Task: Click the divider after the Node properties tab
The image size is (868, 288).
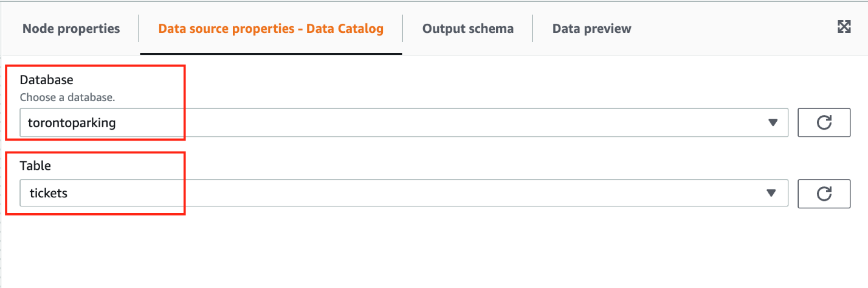Action: pyautogui.click(x=139, y=29)
